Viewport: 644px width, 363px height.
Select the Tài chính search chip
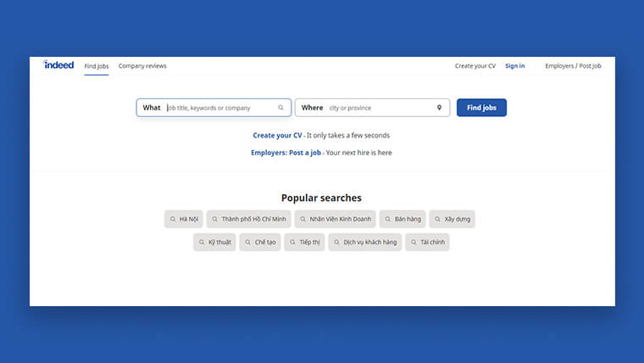click(427, 242)
